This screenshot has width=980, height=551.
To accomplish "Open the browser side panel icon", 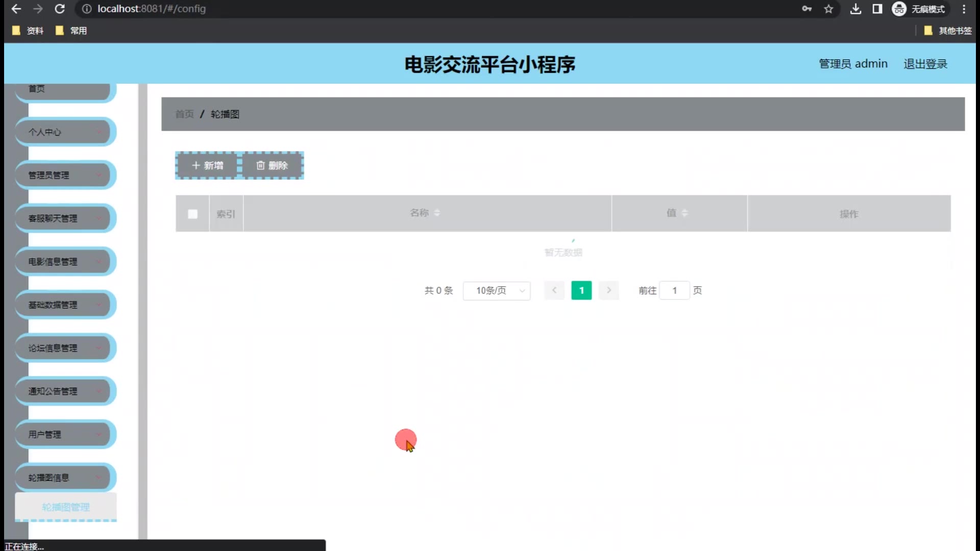I will [x=877, y=9].
